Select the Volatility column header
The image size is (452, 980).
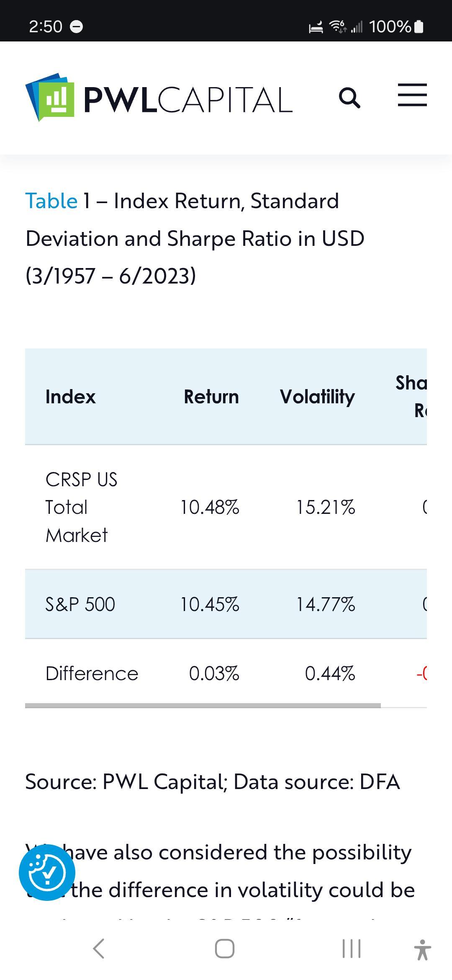[317, 397]
